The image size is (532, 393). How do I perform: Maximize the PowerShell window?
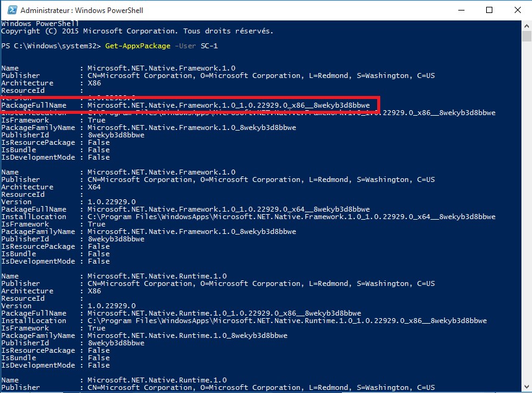[489, 11]
